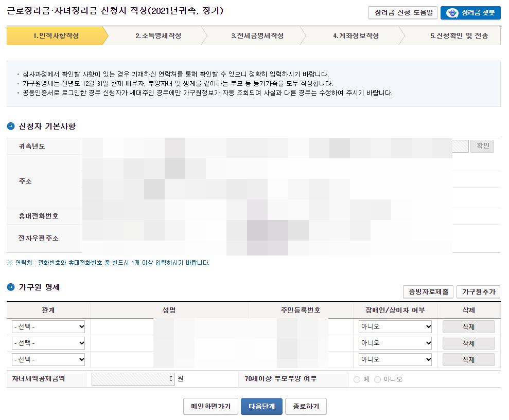509x420 pixels.
Task: Open the first 관계 selection dropdown
Action: click(x=48, y=326)
